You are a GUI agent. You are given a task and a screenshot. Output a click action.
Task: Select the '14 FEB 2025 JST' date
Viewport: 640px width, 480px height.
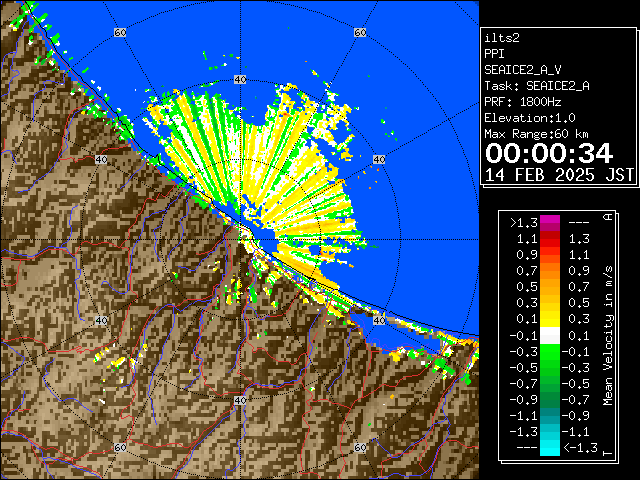click(559, 175)
